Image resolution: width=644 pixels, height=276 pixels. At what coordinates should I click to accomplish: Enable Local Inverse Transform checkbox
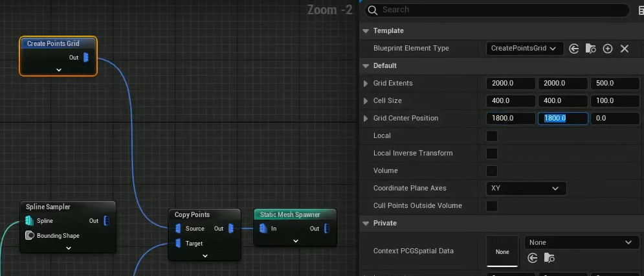click(492, 154)
